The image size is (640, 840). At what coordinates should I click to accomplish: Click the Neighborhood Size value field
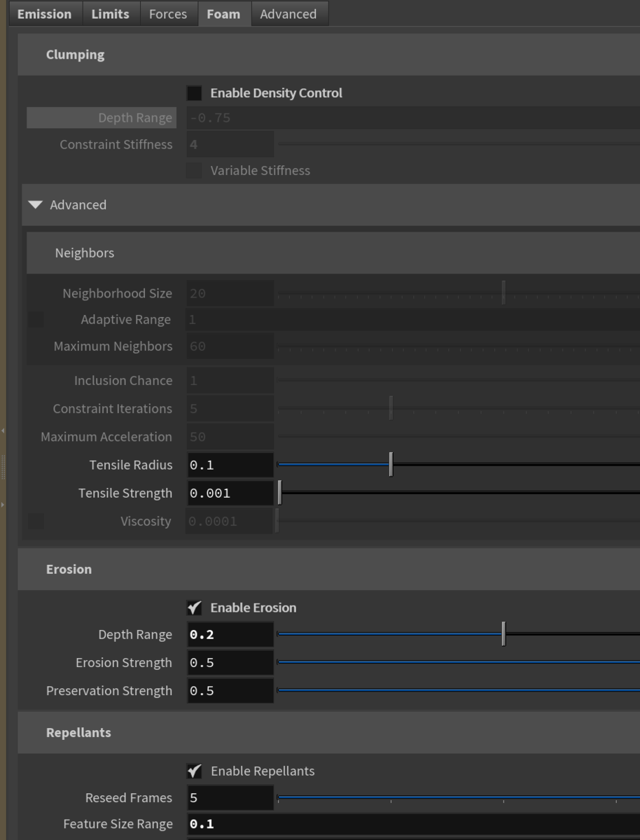[x=230, y=294]
